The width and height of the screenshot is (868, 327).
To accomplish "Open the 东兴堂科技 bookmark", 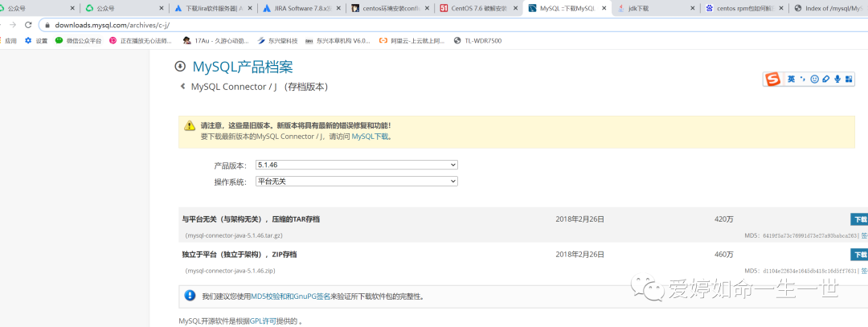I will tap(278, 40).
